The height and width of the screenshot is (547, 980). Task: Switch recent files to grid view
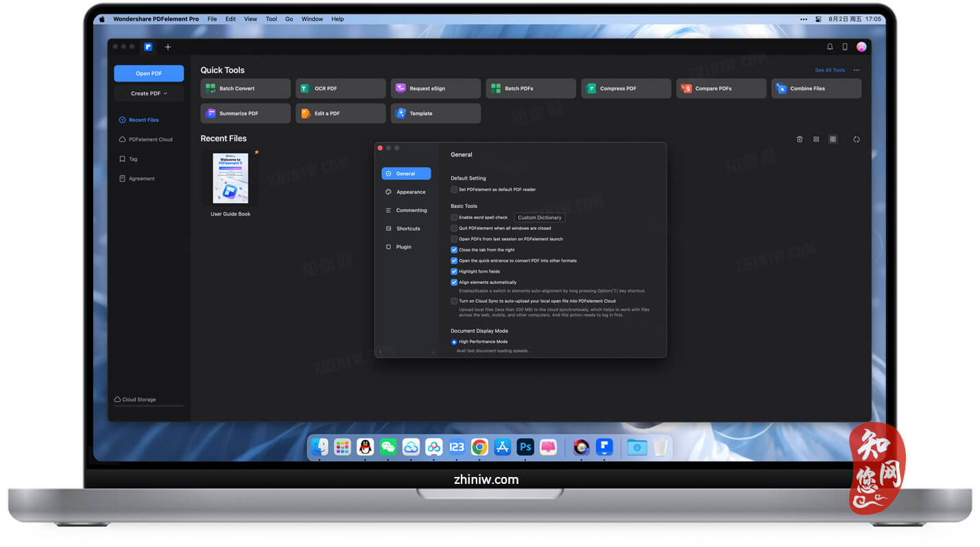[x=833, y=139]
